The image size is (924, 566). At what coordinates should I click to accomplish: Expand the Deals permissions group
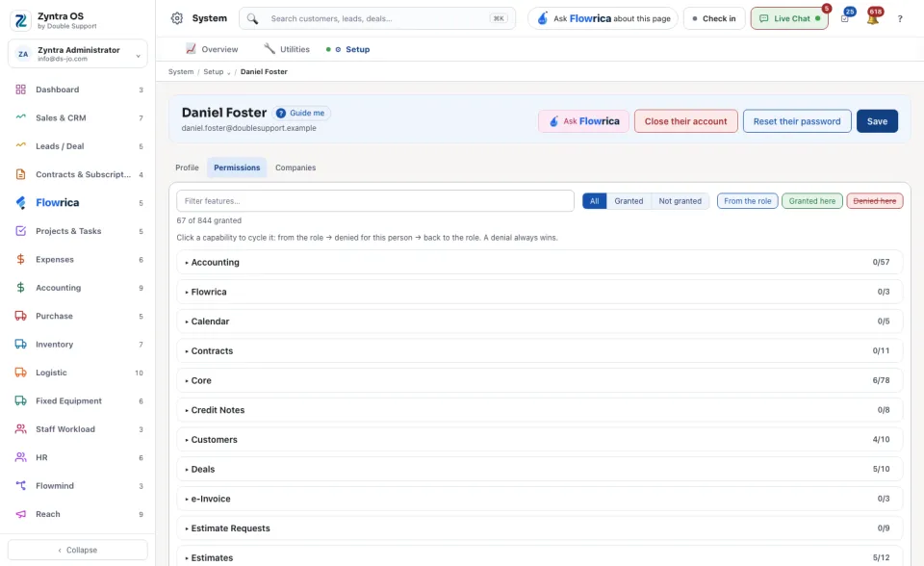[539, 469]
